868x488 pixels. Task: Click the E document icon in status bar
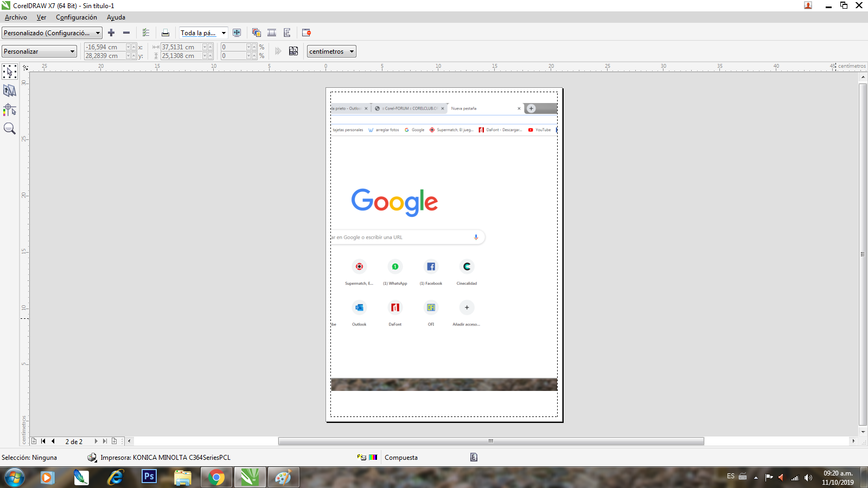click(474, 457)
